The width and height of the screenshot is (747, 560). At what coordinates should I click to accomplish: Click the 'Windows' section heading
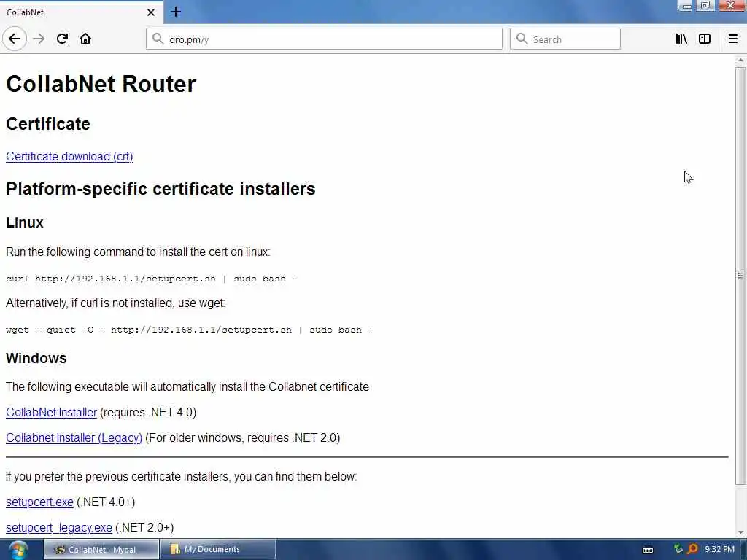[36, 359]
